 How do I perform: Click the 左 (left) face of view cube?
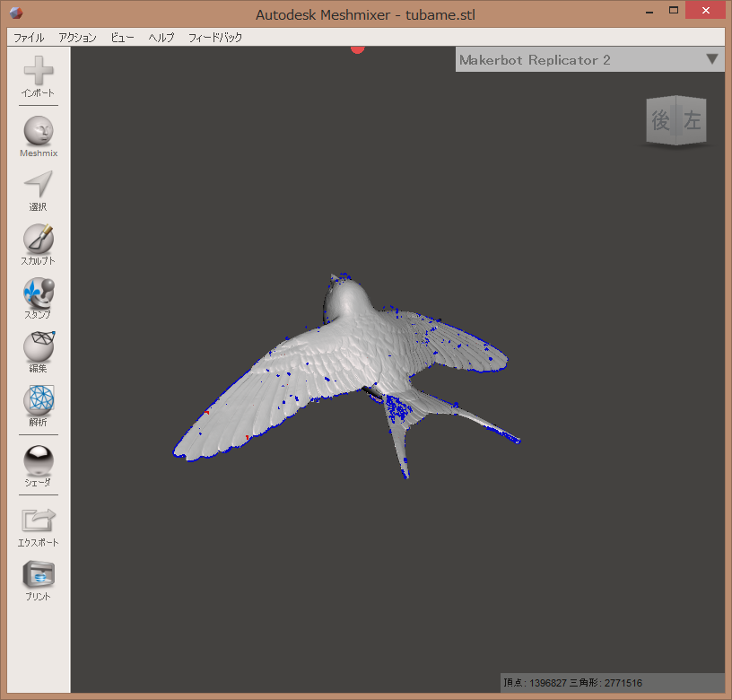(692, 120)
